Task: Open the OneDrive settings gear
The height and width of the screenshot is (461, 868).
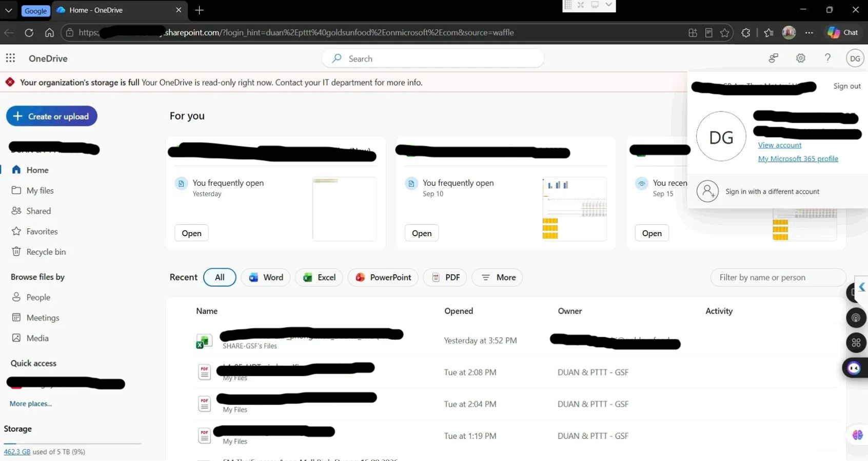Action: (x=800, y=58)
